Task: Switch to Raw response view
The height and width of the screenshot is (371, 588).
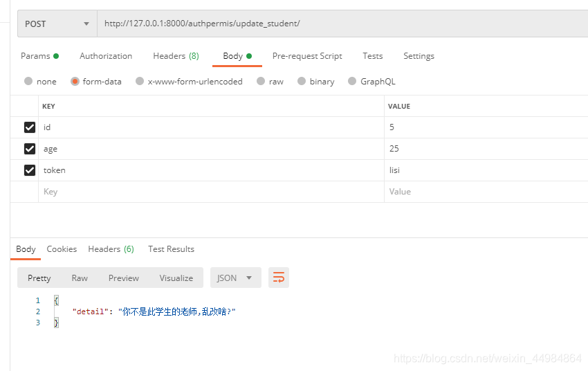Action: 80,278
